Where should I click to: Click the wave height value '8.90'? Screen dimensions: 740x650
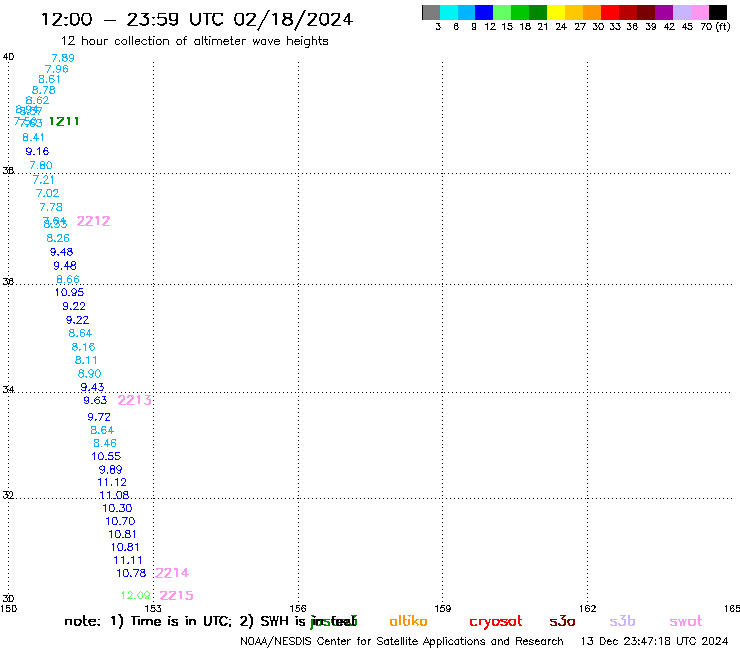coord(89,374)
